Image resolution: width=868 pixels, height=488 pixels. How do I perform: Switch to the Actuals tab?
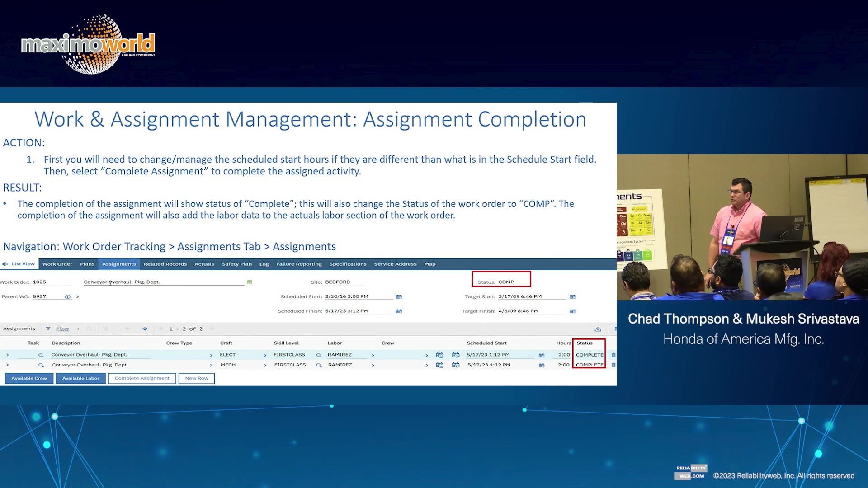(204, 264)
